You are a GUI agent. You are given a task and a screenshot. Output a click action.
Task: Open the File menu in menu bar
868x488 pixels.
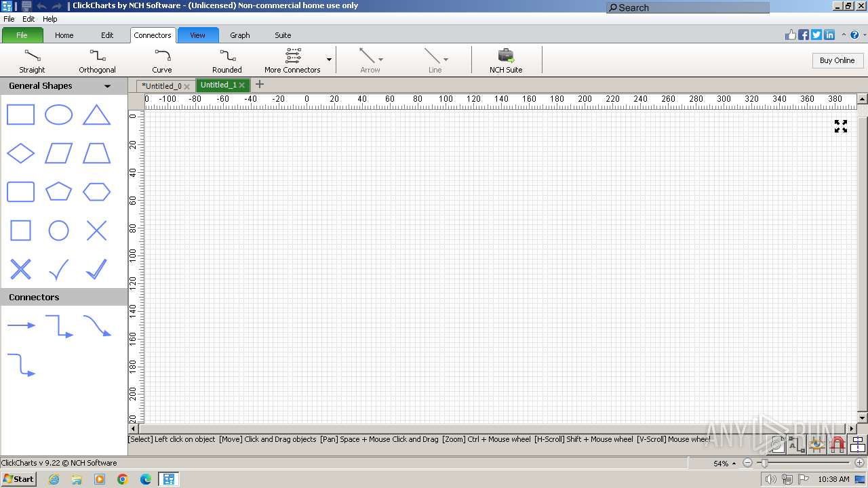9,19
